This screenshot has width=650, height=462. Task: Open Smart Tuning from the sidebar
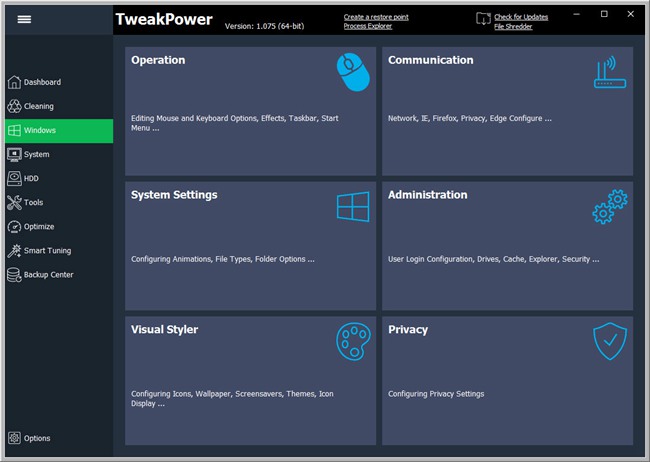pos(59,250)
